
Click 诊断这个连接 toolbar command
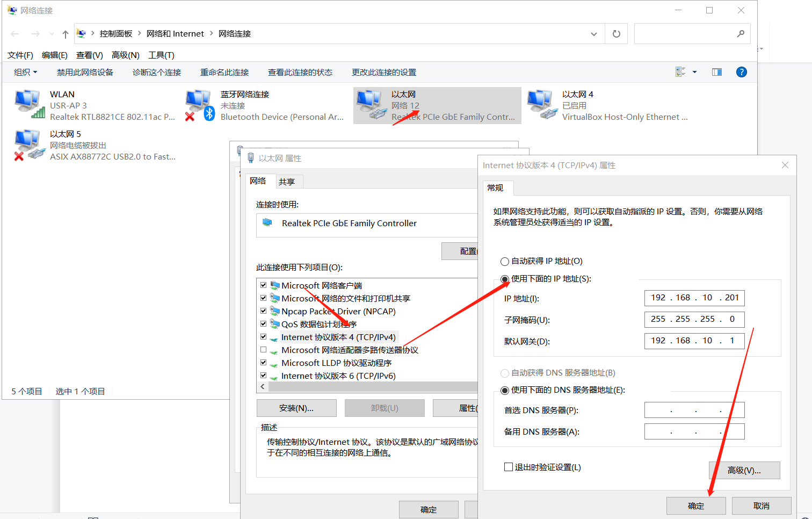pyautogui.click(x=157, y=72)
